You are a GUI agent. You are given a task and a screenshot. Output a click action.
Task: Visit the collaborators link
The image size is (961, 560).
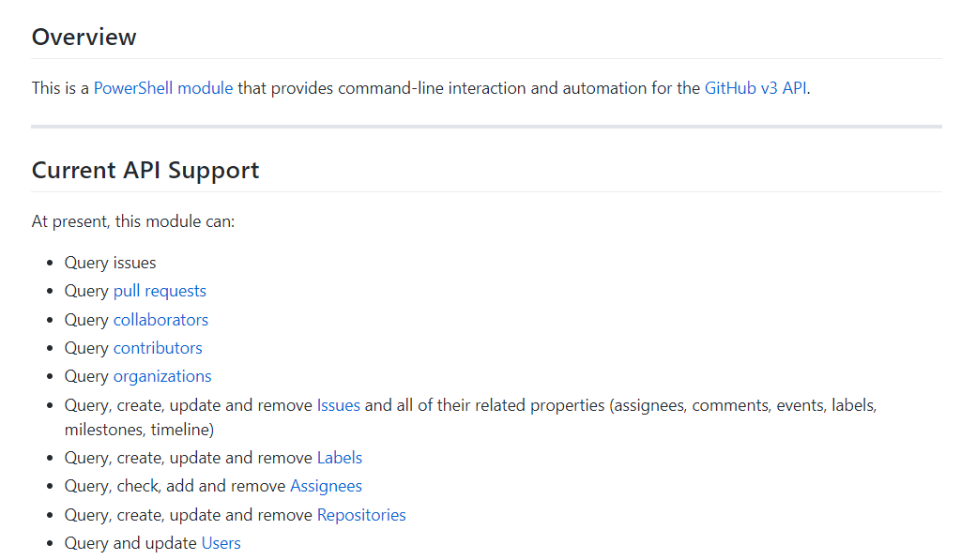(160, 320)
